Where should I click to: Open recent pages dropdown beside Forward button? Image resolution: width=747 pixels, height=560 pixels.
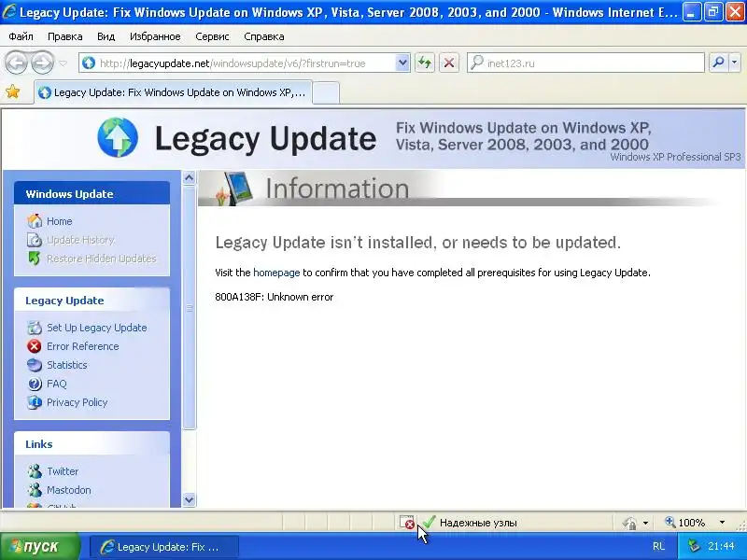coord(63,63)
